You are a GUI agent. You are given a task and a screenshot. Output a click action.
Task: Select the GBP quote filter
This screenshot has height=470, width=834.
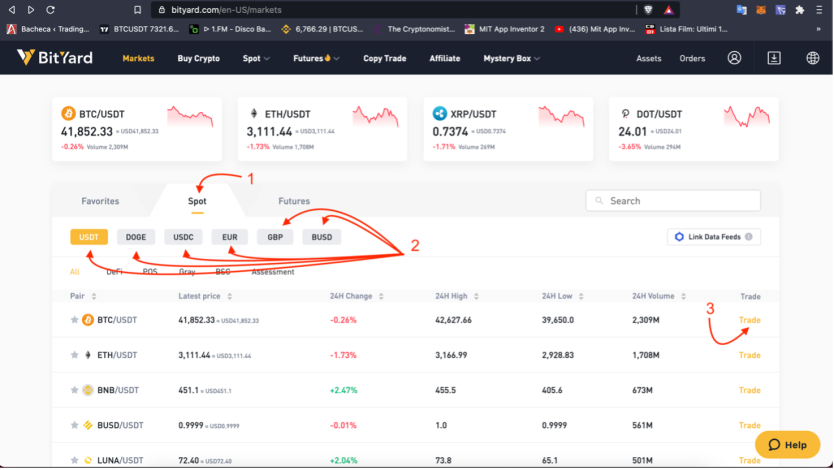point(275,237)
